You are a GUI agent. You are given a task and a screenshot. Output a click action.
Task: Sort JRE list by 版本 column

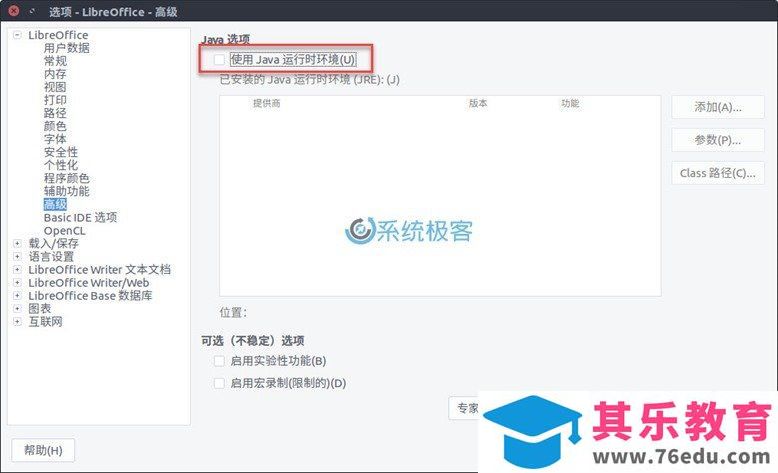(478, 103)
